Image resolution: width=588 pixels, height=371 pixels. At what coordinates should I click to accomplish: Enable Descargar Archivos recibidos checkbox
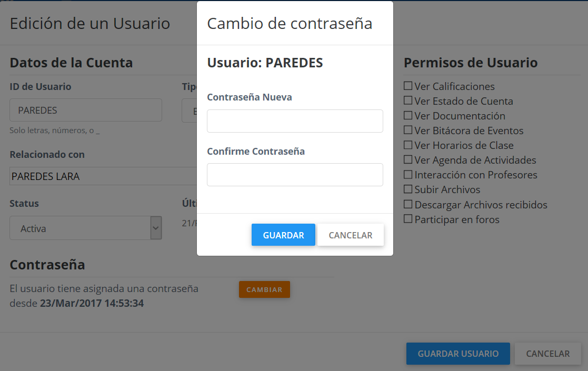[408, 204]
